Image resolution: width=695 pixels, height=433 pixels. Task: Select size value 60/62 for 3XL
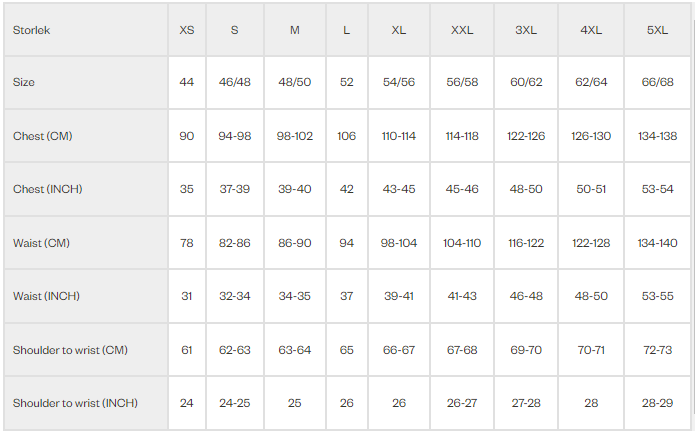525,82
